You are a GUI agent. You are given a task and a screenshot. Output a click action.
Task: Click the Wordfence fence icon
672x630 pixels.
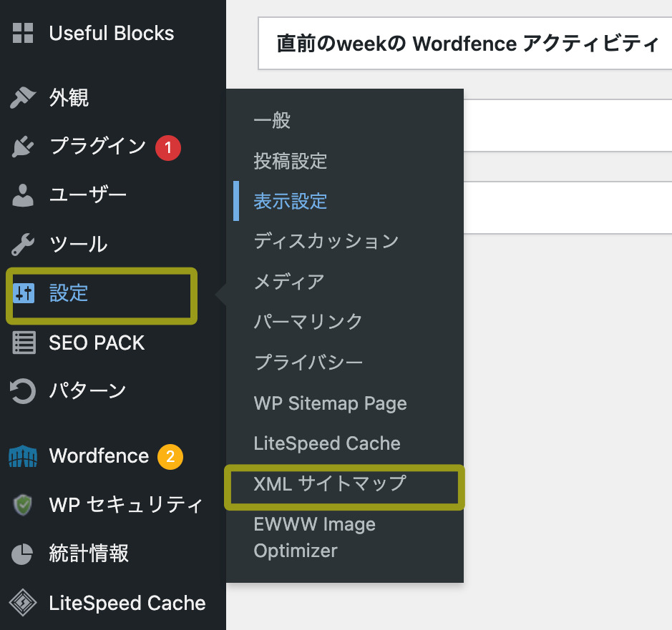coord(22,456)
